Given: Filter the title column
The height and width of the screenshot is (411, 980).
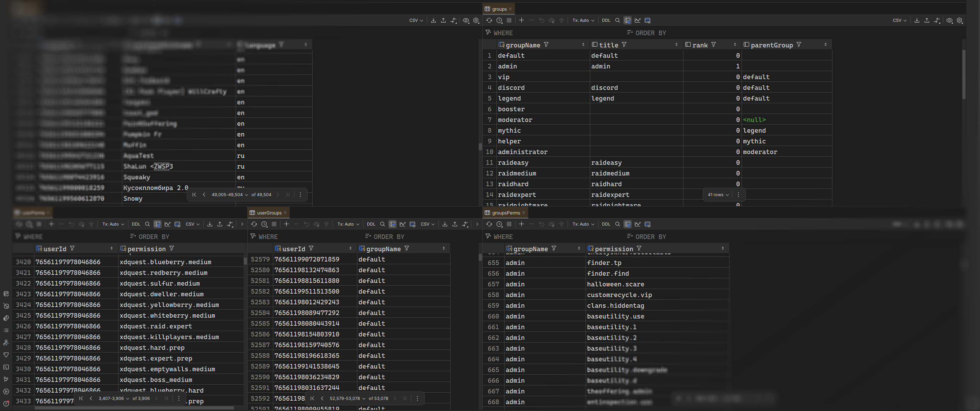Looking at the screenshot, I should tap(624, 45).
